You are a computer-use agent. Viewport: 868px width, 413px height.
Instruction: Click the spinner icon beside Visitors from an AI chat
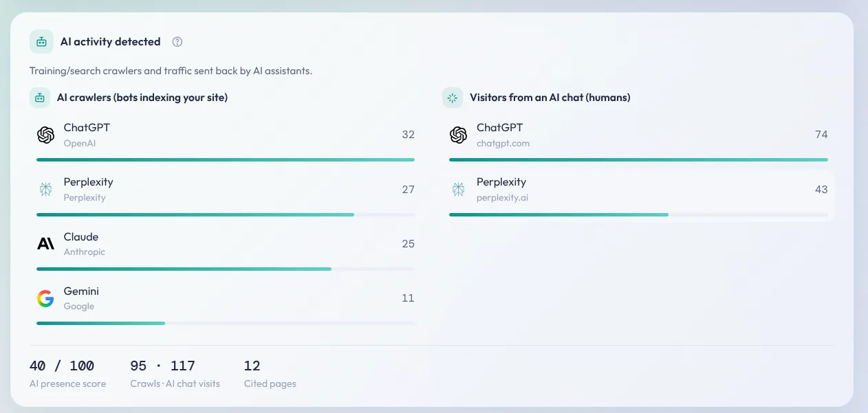(453, 98)
